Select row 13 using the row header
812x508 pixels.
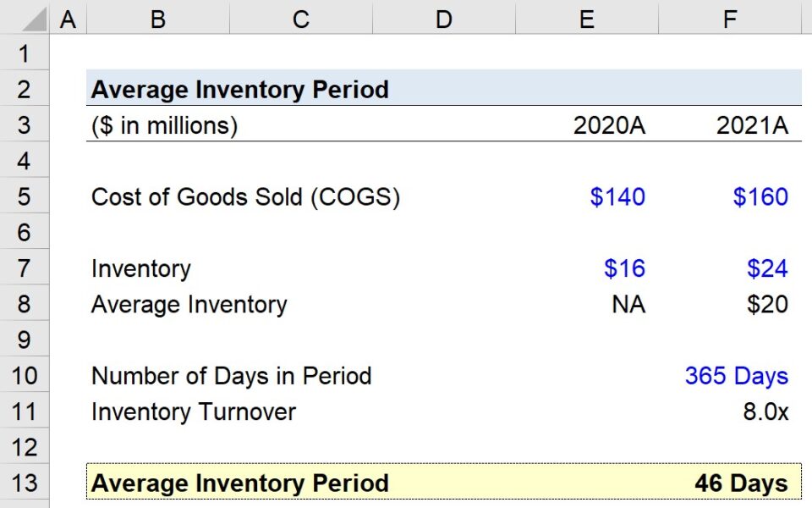(x=25, y=483)
